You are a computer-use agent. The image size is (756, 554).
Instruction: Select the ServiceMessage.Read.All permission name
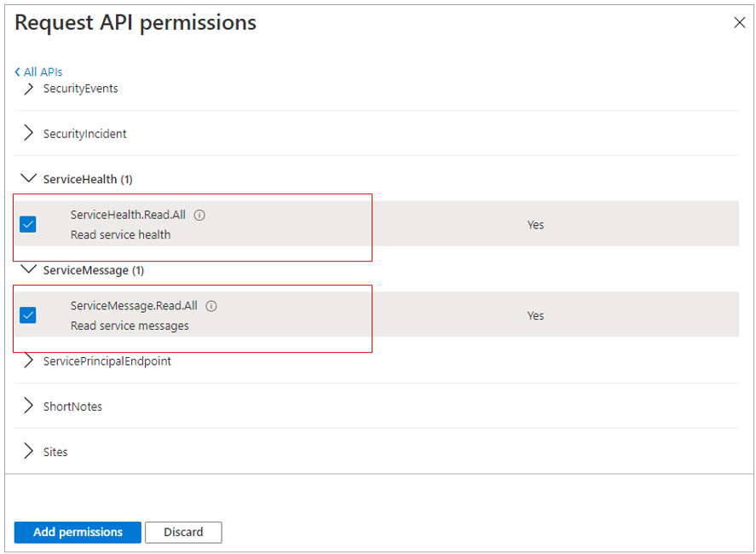[x=134, y=306]
